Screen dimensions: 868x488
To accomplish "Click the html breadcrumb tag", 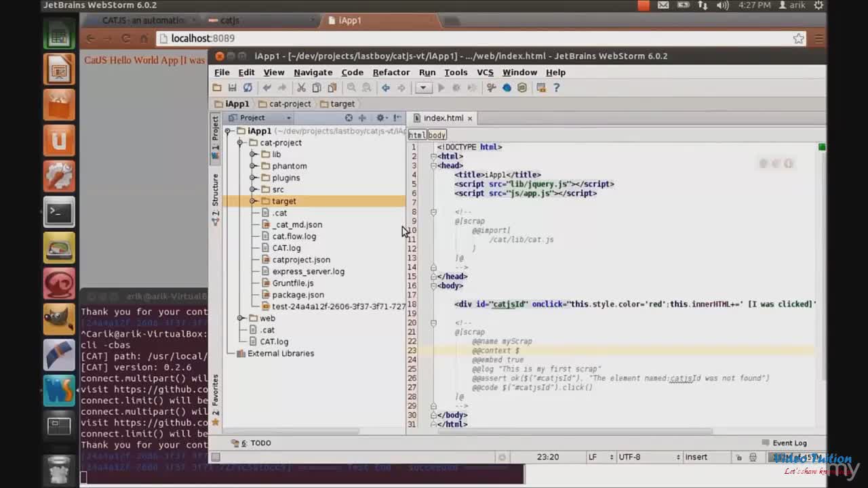I will click(416, 135).
